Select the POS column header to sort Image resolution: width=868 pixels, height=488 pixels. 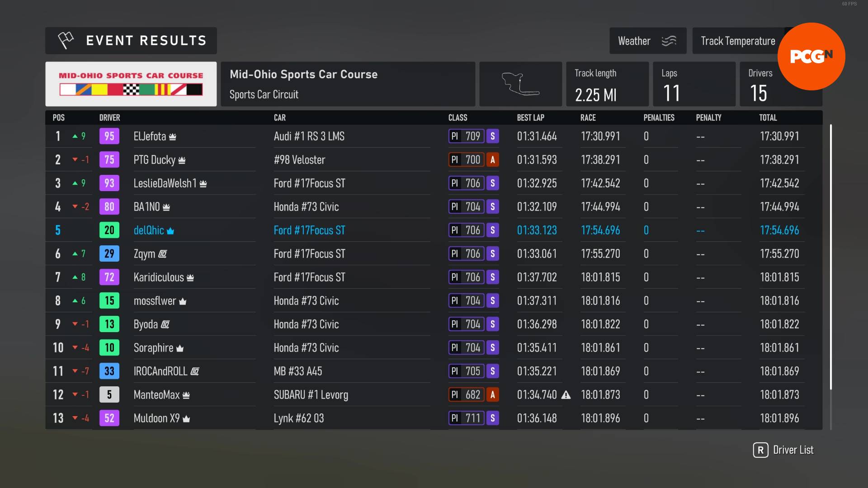click(x=58, y=117)
